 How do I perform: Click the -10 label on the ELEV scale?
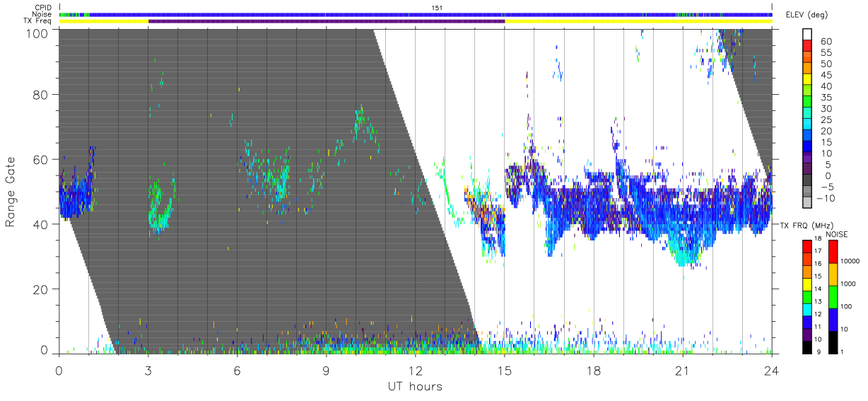click(826, 199)
